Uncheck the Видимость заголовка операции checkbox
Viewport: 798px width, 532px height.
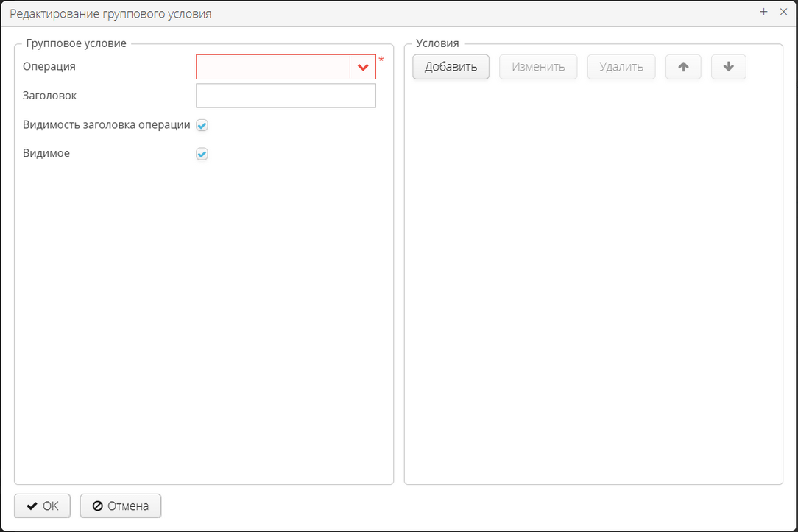pos(202,125)
